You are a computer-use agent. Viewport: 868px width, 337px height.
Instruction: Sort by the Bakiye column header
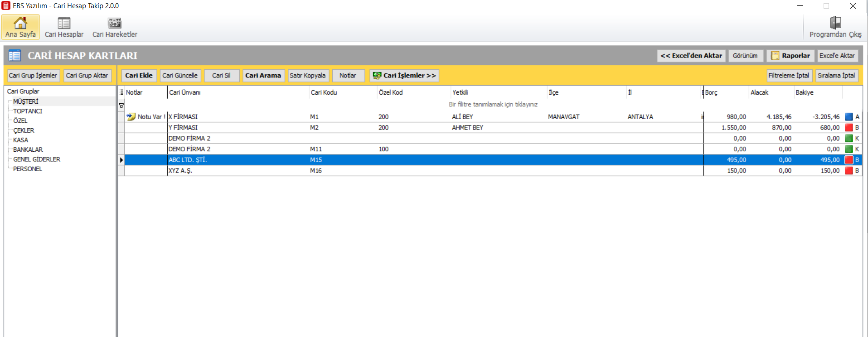pyautogui.click(x=805, y=92)
